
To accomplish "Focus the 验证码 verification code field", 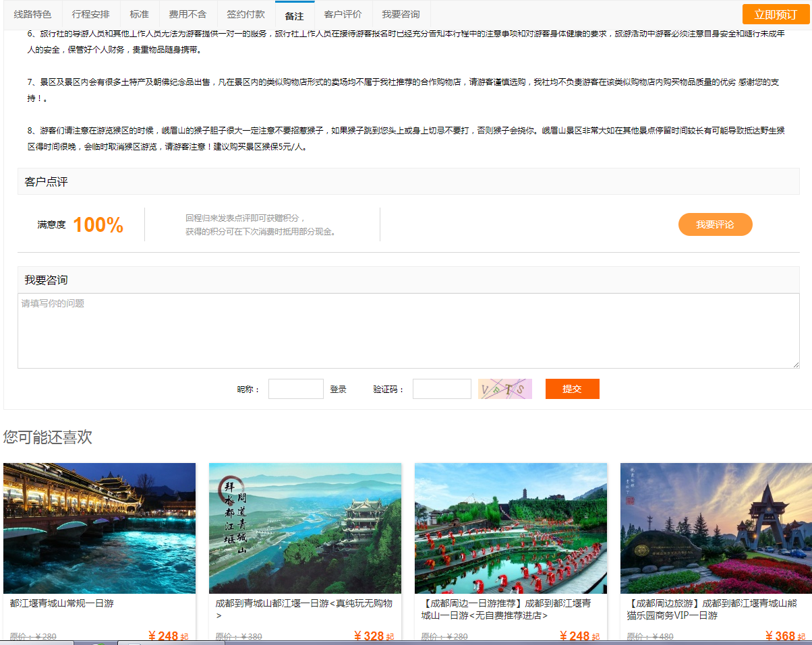I will 442,389.
